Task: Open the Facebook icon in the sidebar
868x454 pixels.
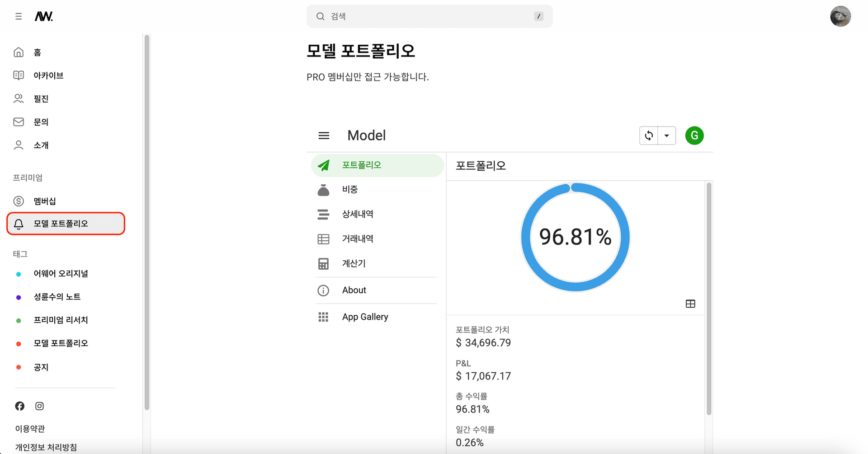Action: coord(19,406)
